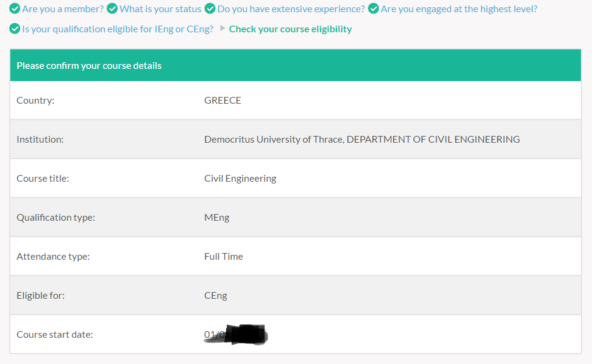Click the checkmark before "Do you have extensive experience?"
The width and height of the screenshot is (598, 364).
click(210, 9)
